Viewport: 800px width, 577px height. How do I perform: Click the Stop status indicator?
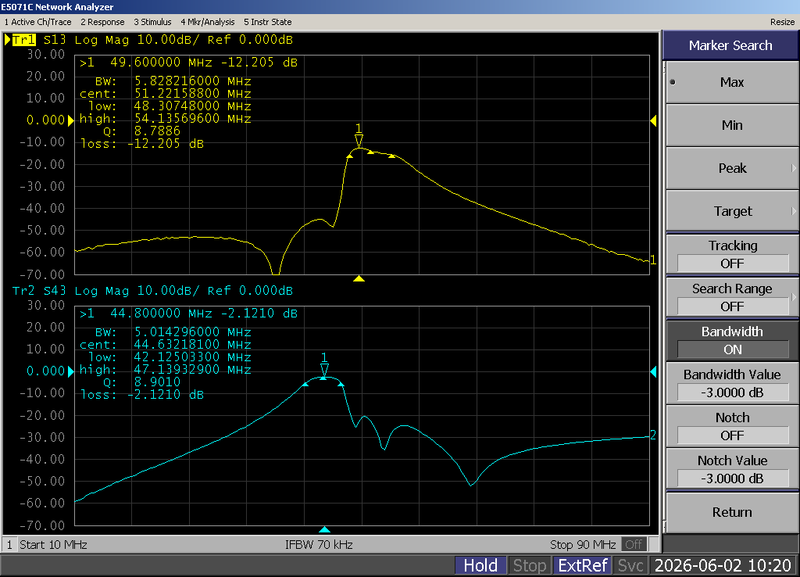tap(530, 565)
